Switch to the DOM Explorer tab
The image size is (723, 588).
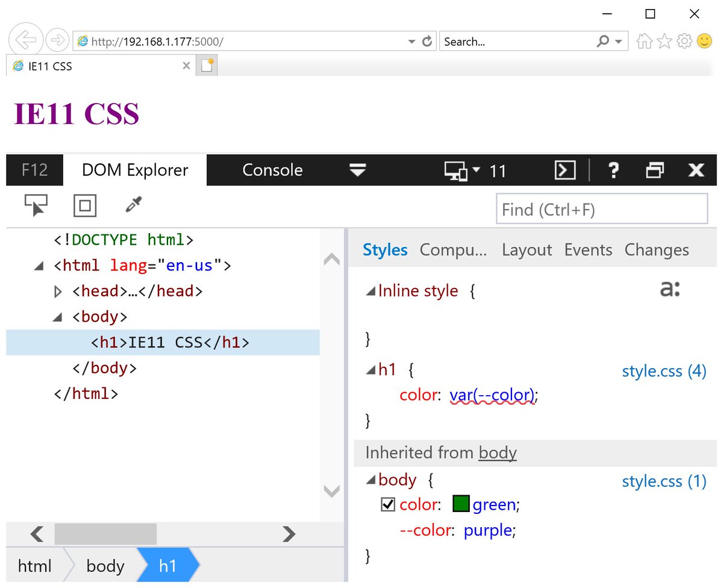tap(135, 170)
